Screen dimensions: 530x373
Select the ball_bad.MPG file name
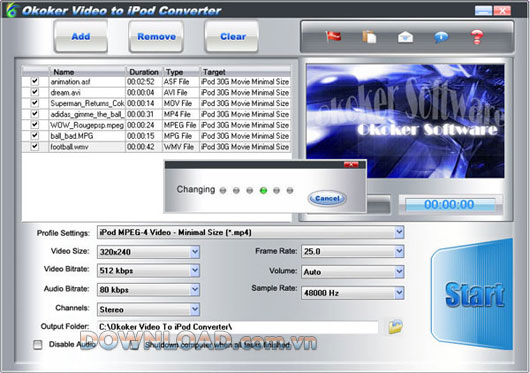(72, 136)
